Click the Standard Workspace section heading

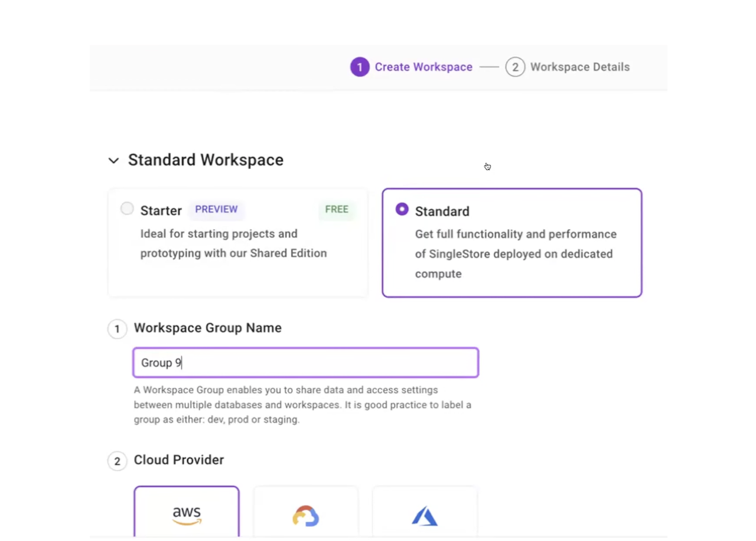pyautogui.click(x=206, y=160)
